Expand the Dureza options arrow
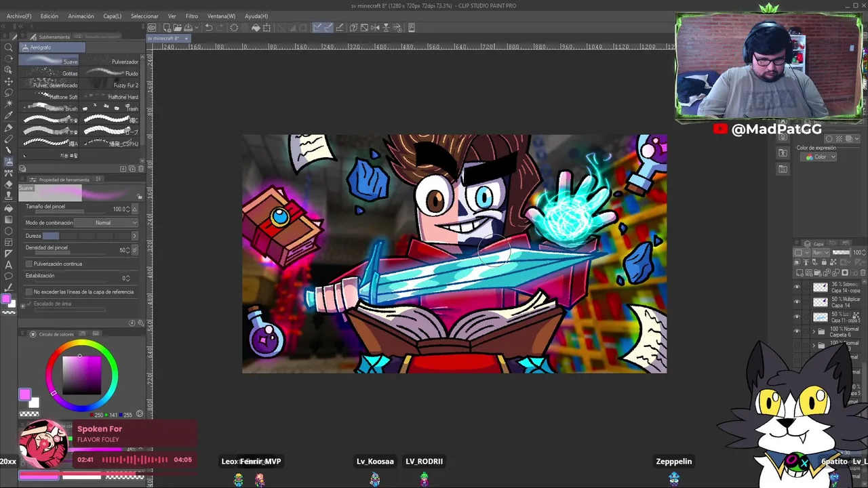Screen dimensions: 868x488 click(134, 236)
